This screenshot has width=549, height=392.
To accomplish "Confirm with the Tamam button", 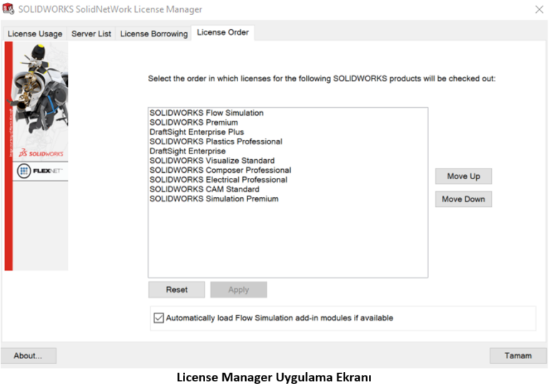I will pos(518,356).
